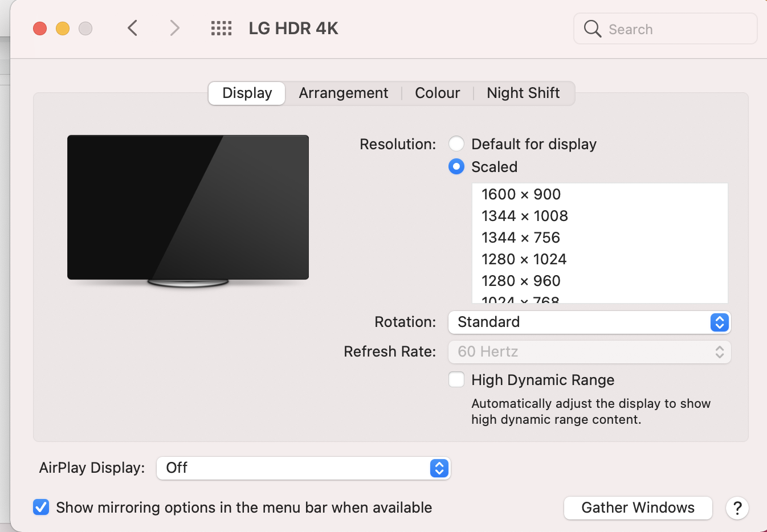
Task: Open the Night Shift tab
Action: tap(523, 93)
